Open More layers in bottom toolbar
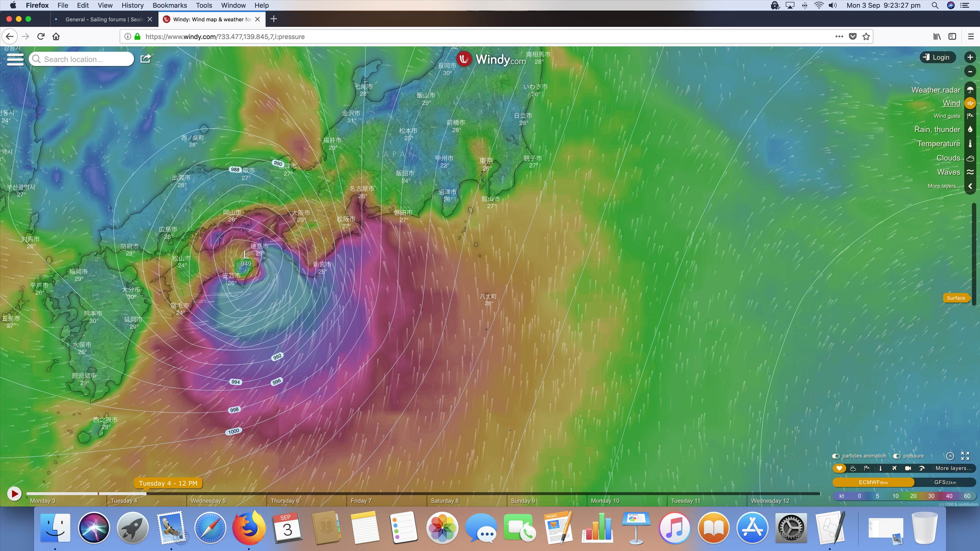The width and height of the screenshot is (980, 551). (x=953, y=468)
